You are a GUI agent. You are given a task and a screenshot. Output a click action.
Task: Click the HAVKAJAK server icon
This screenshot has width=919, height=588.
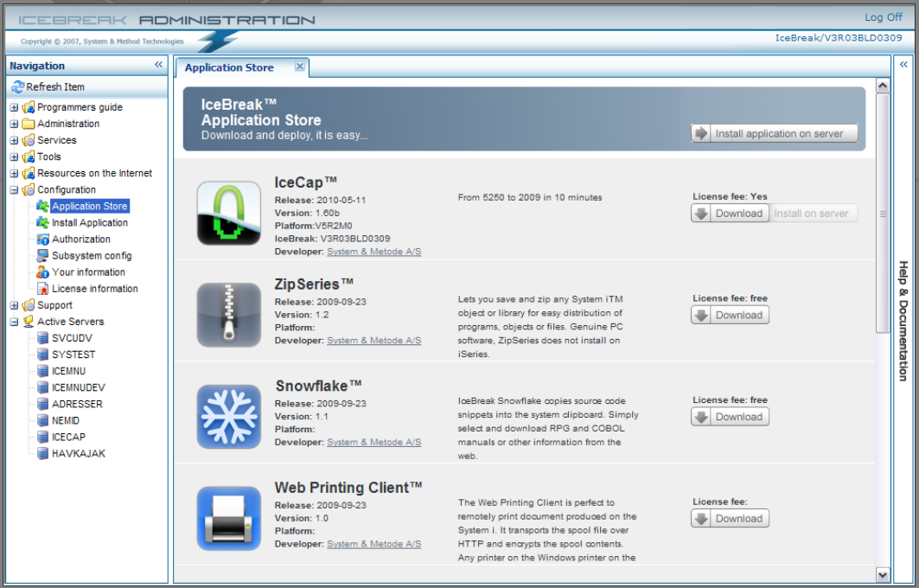click(42, 453)
